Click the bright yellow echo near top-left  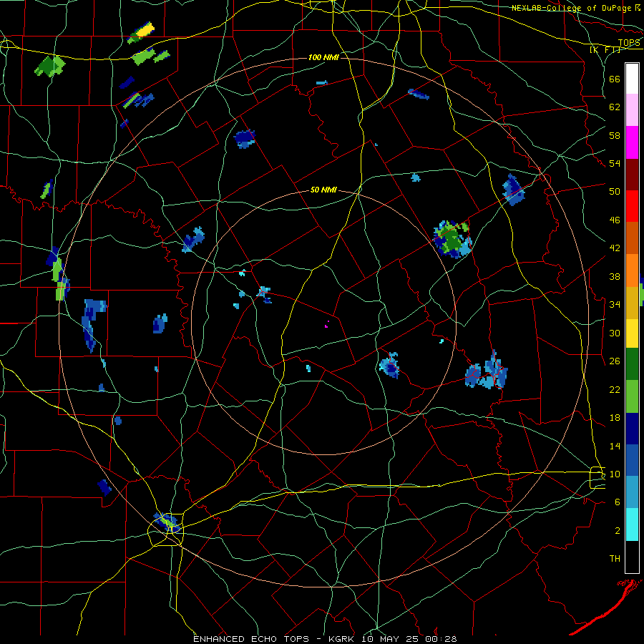point(145,30)
